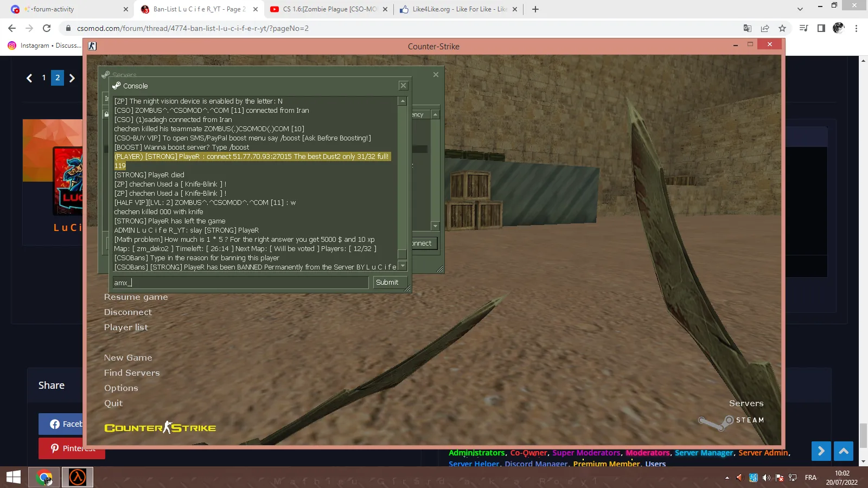This screenshot has height=488, width=868.
Task: Open the taskbar clock and date
Action: pyautogui.click(x=842, y=478)
